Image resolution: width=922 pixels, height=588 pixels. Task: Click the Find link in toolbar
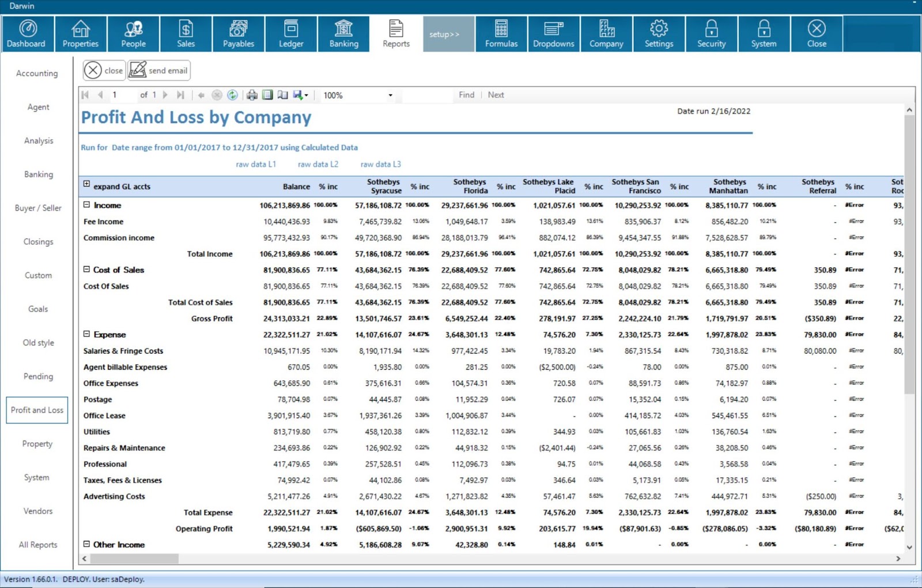coord(466,95)
